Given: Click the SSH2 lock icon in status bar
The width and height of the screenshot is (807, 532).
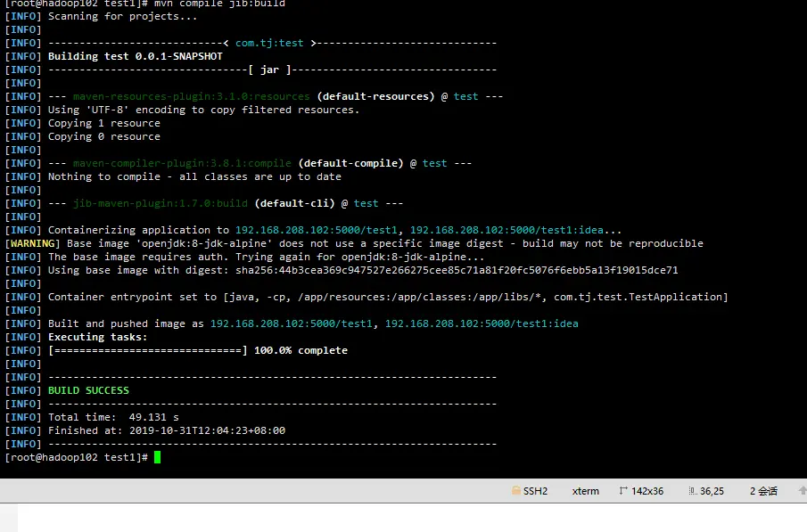Looking at the screenshot, I should coord(515,491).
